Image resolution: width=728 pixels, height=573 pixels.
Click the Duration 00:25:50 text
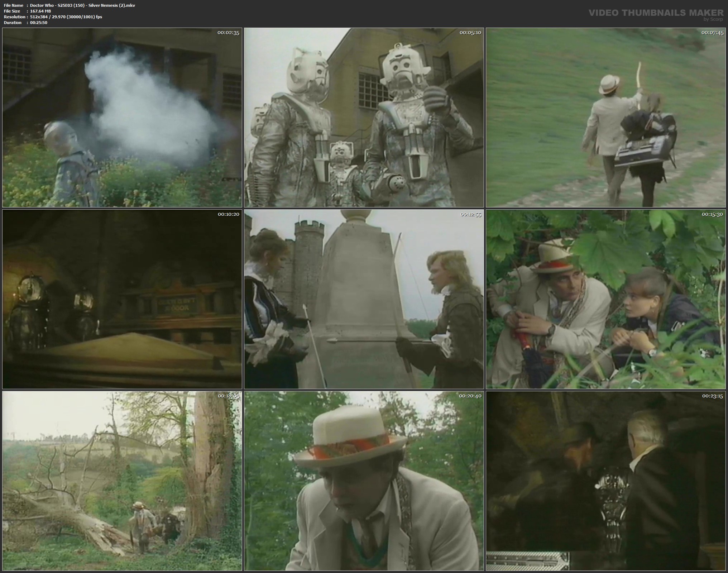click(39, 23)
